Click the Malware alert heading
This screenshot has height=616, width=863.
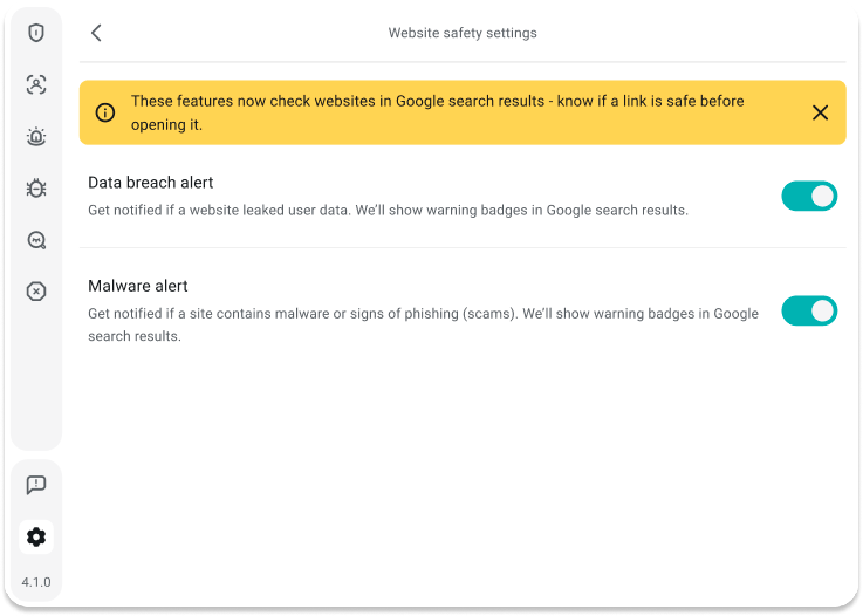pyautogui.click(x=138, y=286)
